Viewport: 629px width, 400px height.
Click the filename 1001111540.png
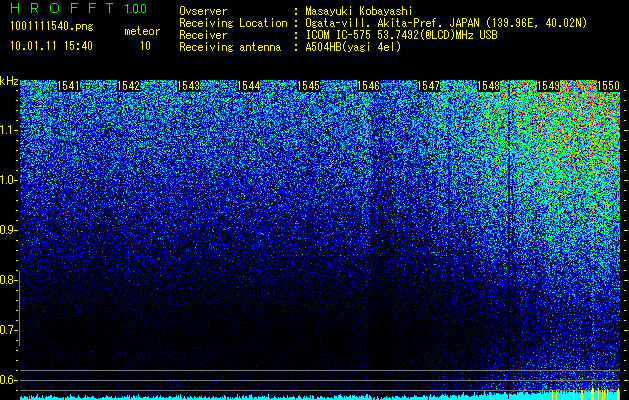pos(52,26)
